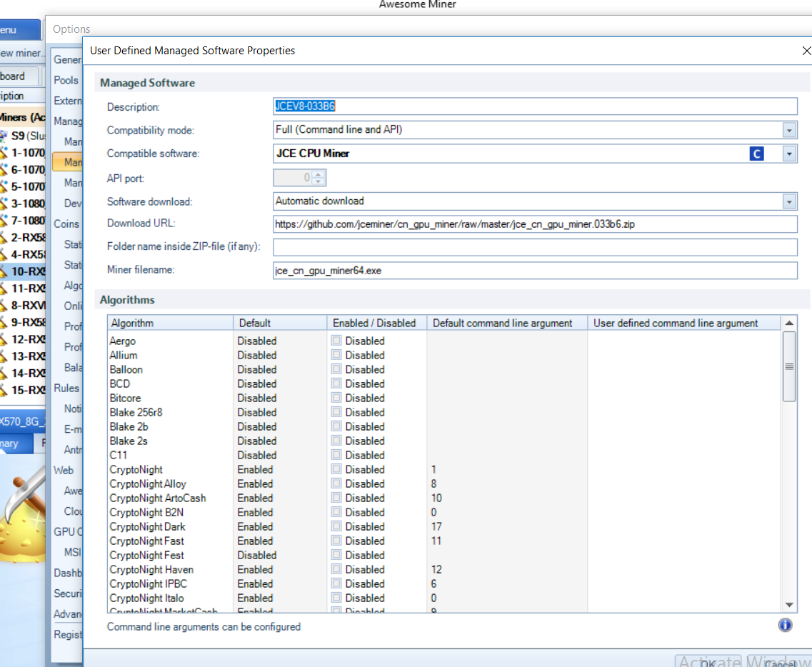This screenshot has width=812, height=667.
Task: Click the algorithm list scrollbar thumb
Action: coord(788,366)
